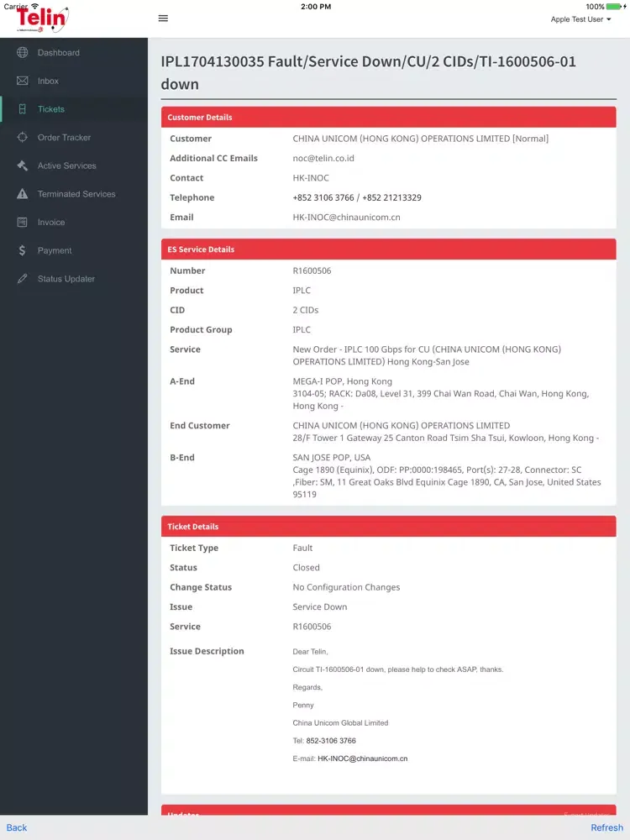
Task: Click the Ticket Details section header
Action: coord(388,527)
